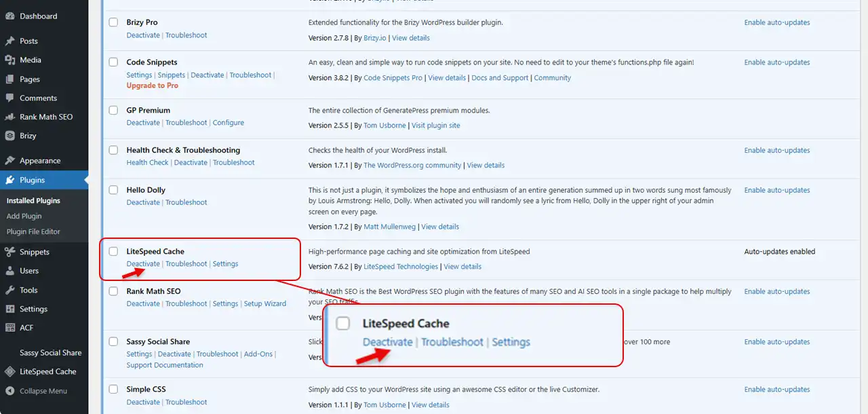The width and height of the screenshot is (868, 414).
Task: Enable auto-updates for Brizy Pro
Action: pyautogui.click(x=777, y=22)
